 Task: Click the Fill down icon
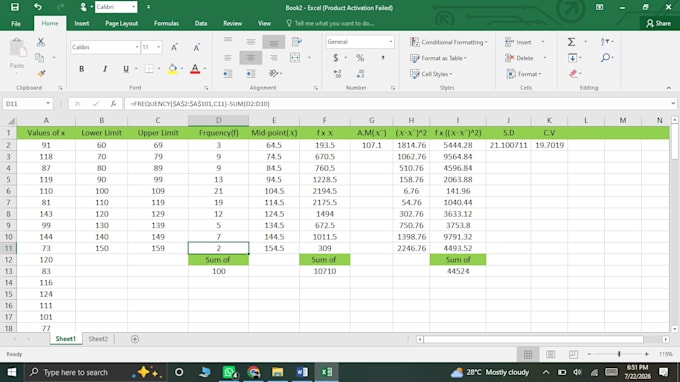coord(572,58)
